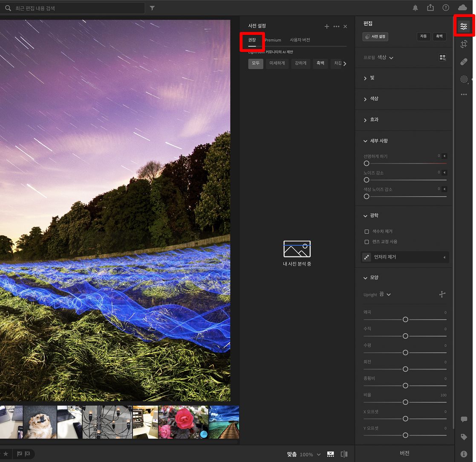The width and height of the screenshot is (476, 462).
Task: Activate the guided Upright tool icon
Action: [x=442, y=294]
